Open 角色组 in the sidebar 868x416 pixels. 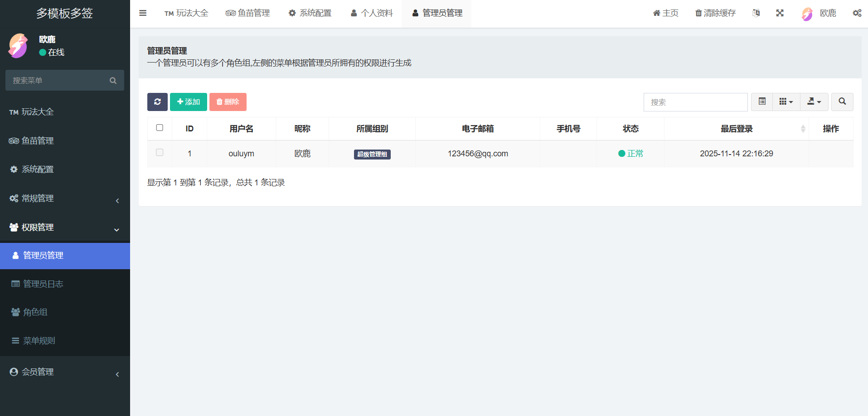click(35, 312)
